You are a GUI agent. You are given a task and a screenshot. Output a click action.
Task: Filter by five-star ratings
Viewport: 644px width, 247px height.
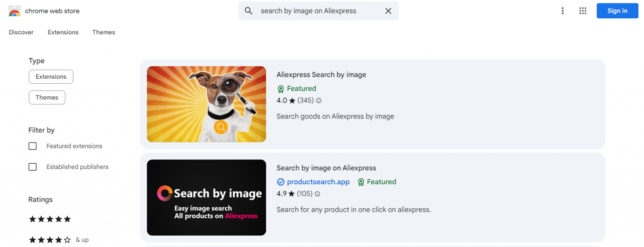click(50, 219)
